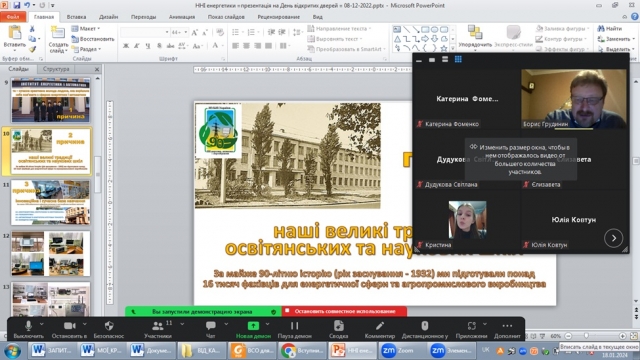
Task: Click the Контур фигуры shape outline button
Action: pos(561,39)
